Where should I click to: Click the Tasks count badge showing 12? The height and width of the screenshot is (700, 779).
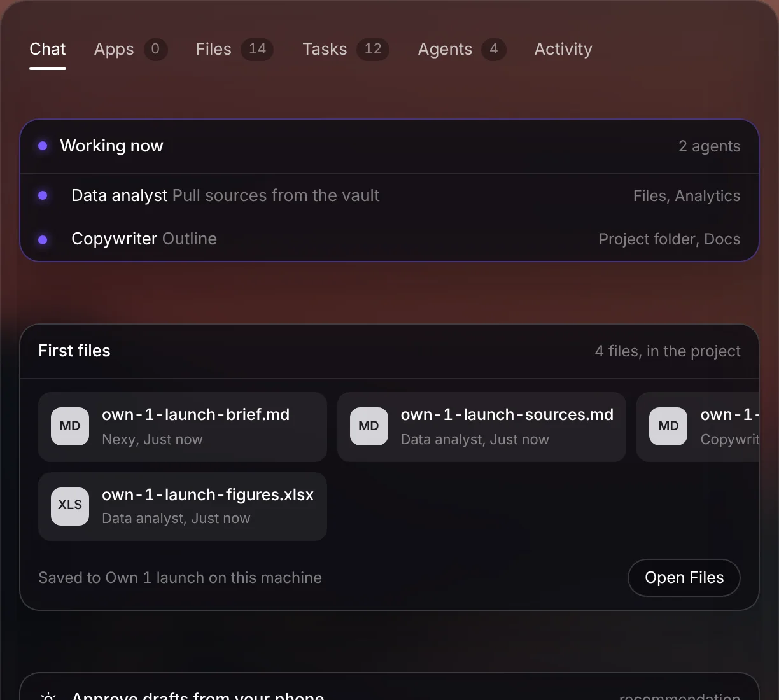point(373,49)
